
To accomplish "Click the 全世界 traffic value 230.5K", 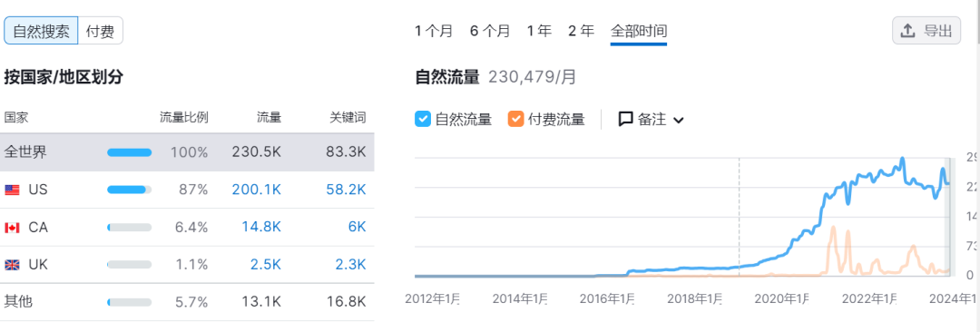I will click(x=256, y=151).
